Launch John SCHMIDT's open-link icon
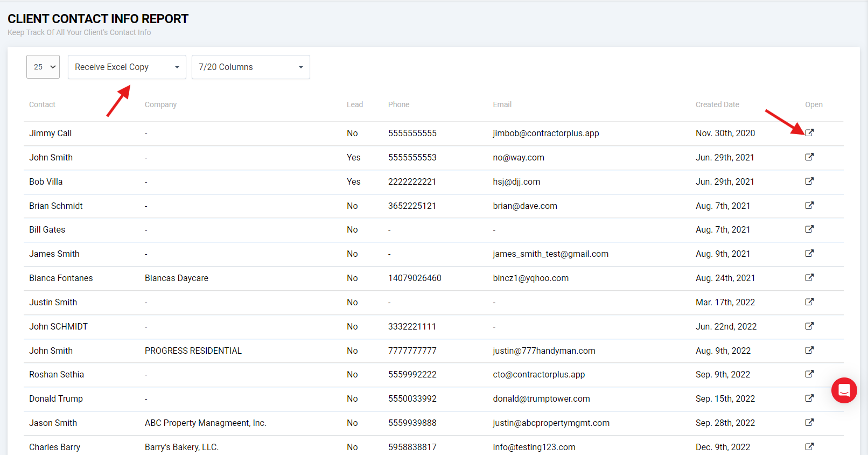 tap(809, 326)
